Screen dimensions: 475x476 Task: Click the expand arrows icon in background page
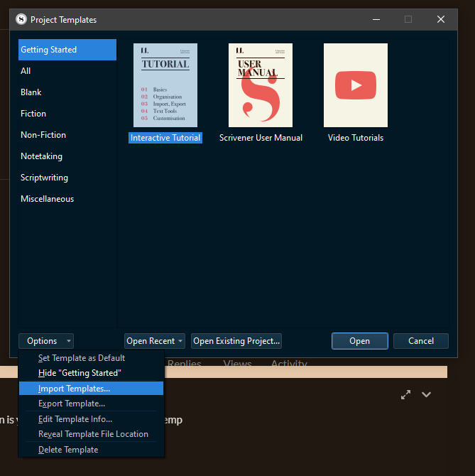coord(405,394)
